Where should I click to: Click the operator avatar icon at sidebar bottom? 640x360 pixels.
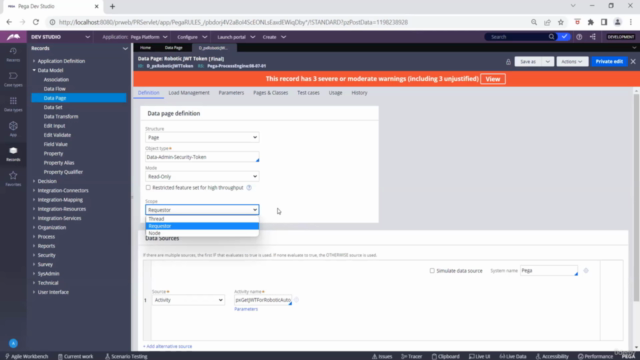pyautogui.click(x=13, y=343)
